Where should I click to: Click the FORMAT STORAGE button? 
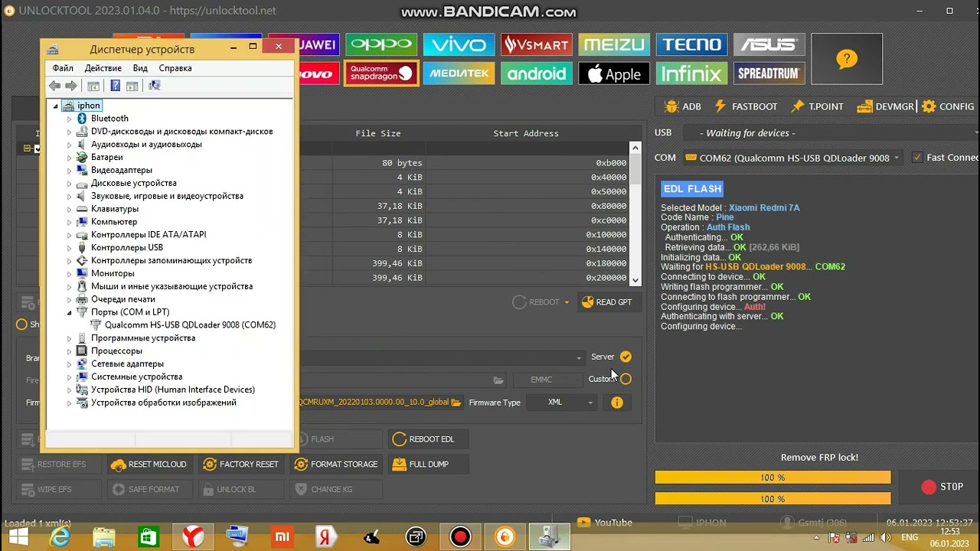point(335,465)
